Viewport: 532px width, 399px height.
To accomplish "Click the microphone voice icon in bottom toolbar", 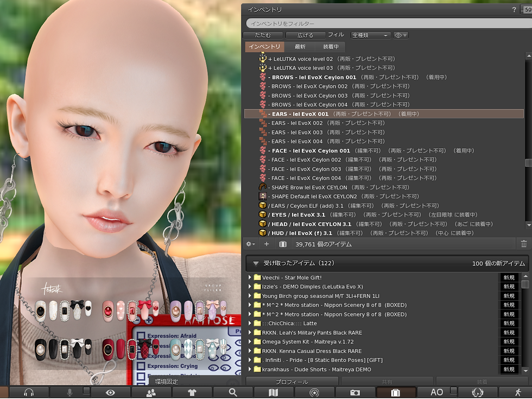I will click(69, 392).
